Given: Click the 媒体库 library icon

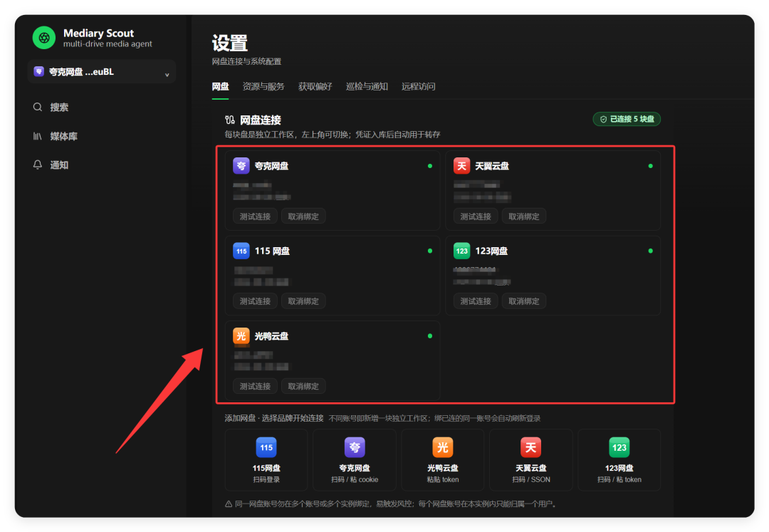Looking at the screenshot, I should (x=38, y=136).
